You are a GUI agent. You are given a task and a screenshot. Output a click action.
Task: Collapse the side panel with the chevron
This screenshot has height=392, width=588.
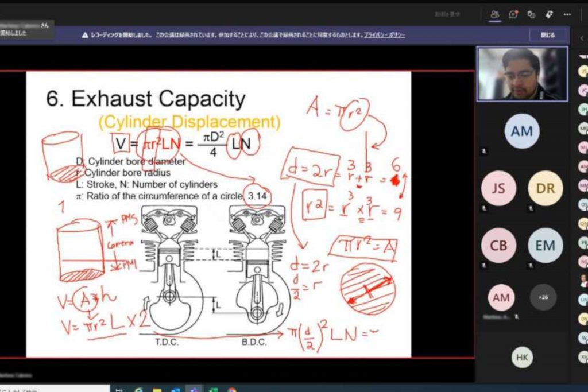point(582,38)
